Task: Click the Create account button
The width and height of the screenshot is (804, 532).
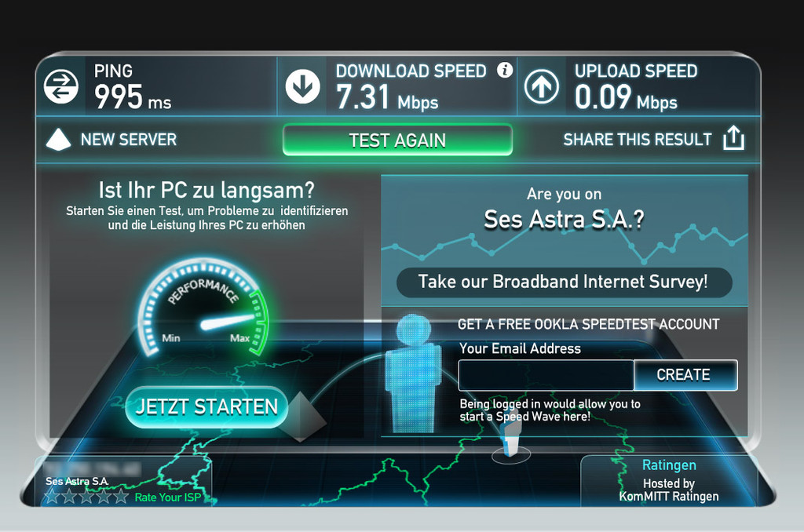Action: (685, 375)
